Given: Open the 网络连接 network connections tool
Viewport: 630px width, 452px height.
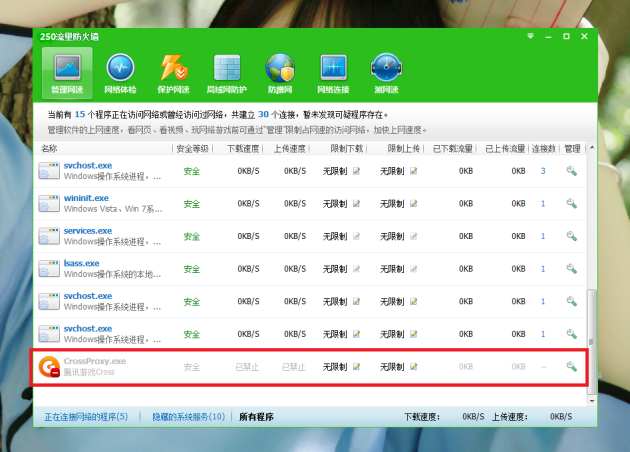Looking at the screenshot, I should point(333,73).
